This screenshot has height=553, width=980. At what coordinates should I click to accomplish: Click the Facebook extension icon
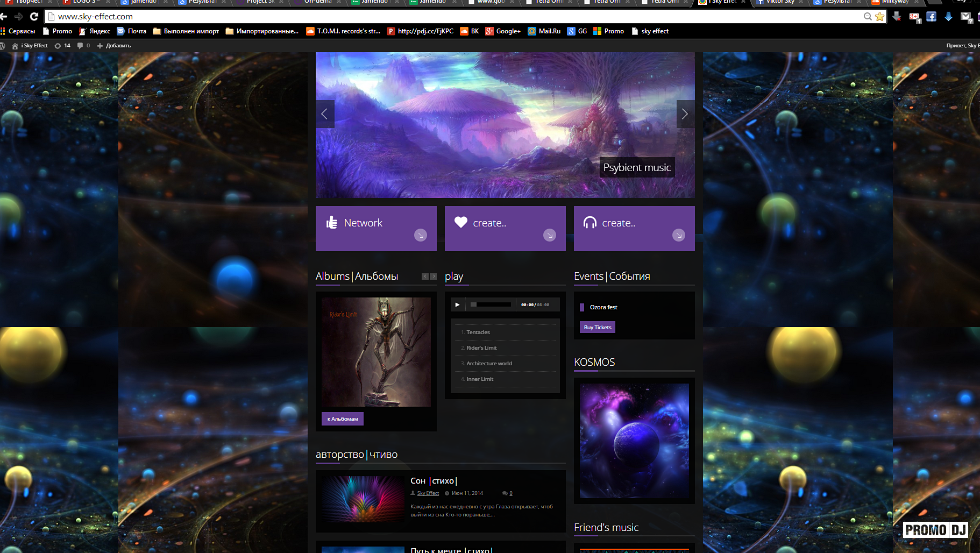click(931, 17)
